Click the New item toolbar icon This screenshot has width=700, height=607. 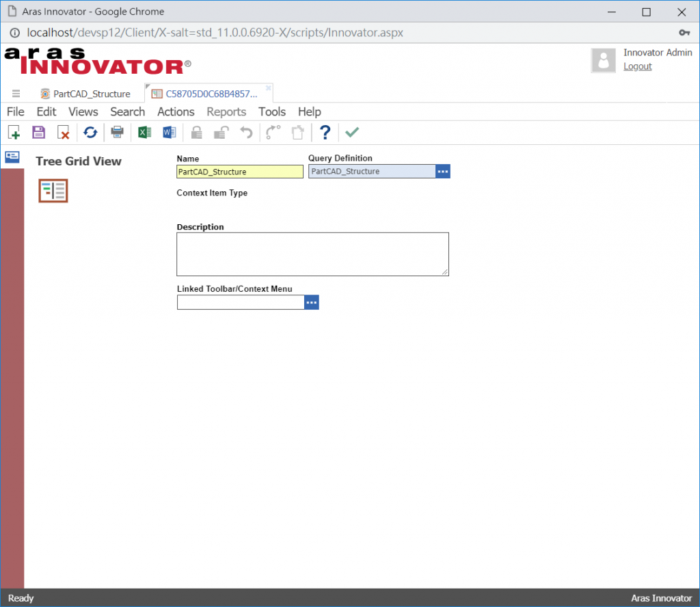pyautogui.click(x=14, y=133)
